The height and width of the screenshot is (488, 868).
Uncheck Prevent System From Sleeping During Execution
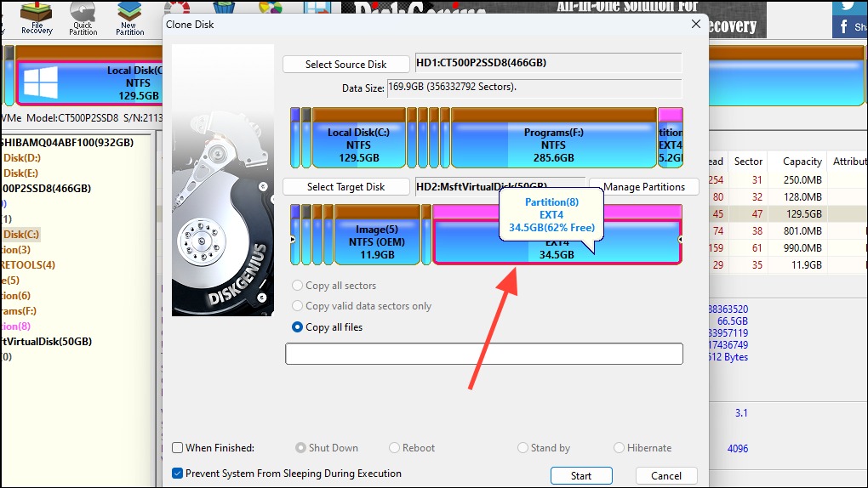pyautogui.click(x=178, y=473)
